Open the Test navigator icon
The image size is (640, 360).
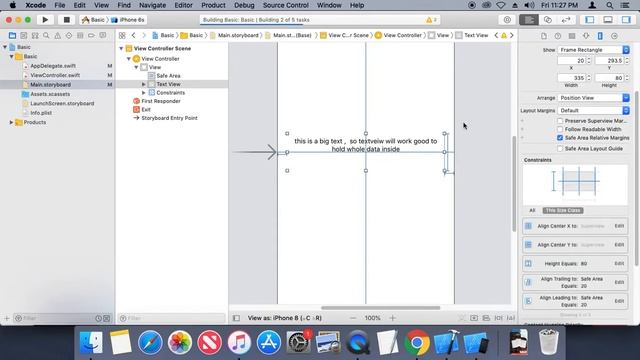[x=69, y=36]
